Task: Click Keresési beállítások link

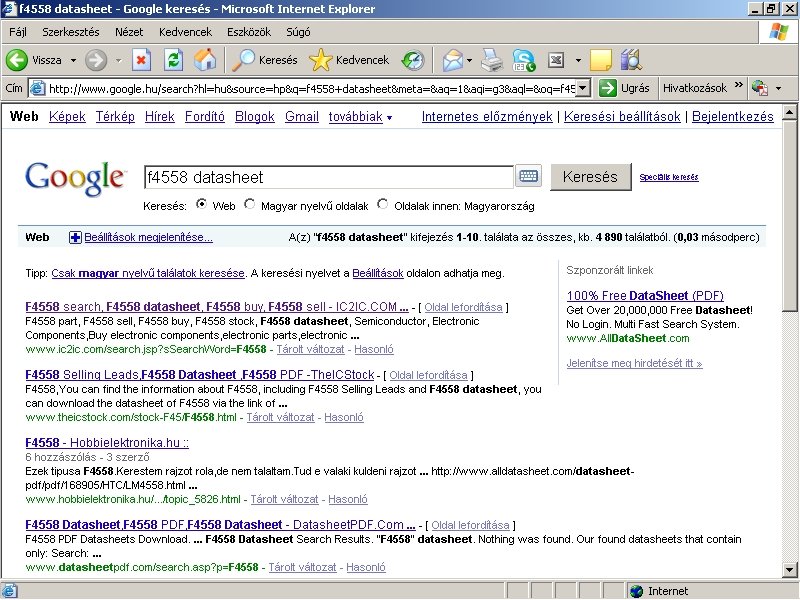Action: coord(622,117)
